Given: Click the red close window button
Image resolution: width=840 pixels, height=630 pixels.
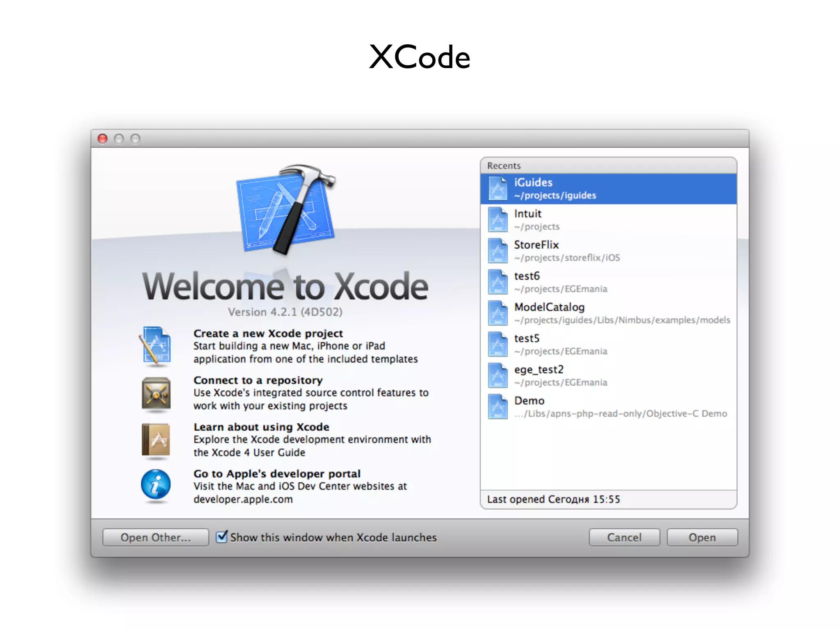Looking at the screenshot, I should pos(103,139).
